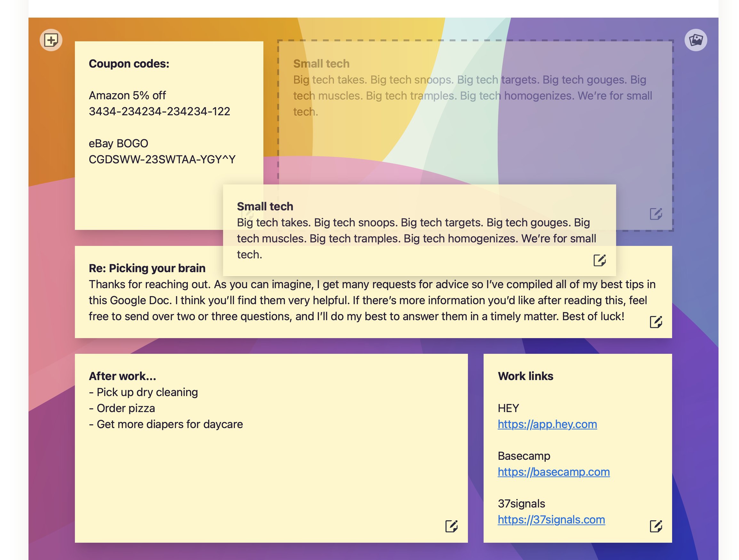Click the Amazon coupon code 3434-234234-234234-122

click(x=159, y=111)
